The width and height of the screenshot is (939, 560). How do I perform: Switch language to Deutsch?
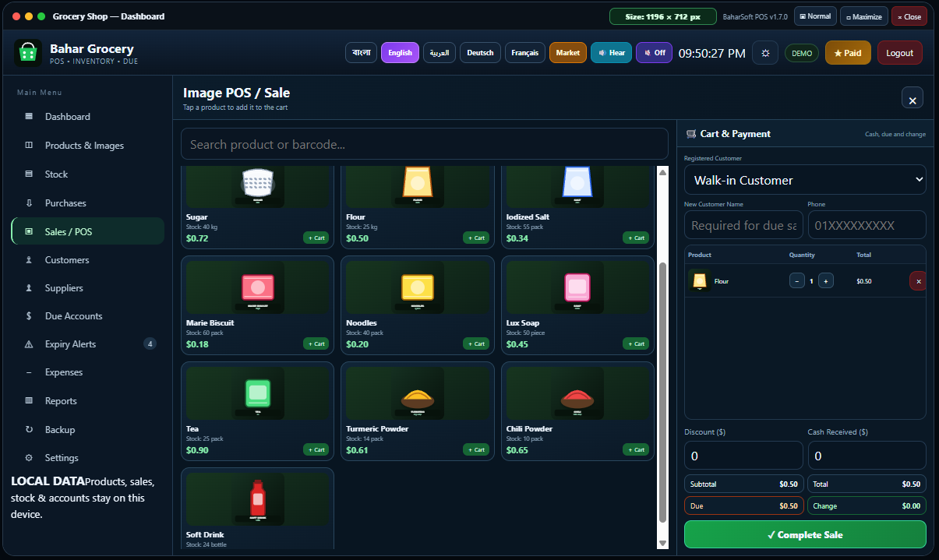(x=480, y=53)
